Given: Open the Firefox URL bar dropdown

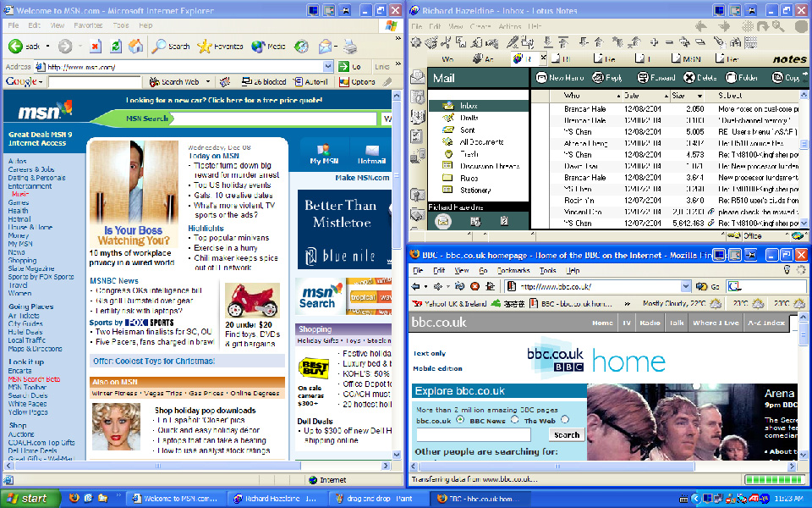Looking at the screenshot, I should [686, 286].
